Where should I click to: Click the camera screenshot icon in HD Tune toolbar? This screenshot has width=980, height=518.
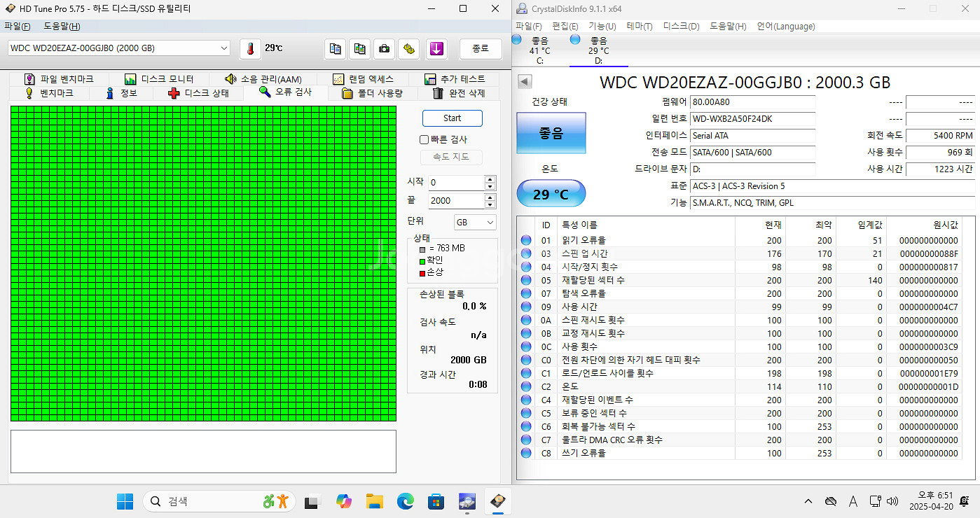pos(384,48)
